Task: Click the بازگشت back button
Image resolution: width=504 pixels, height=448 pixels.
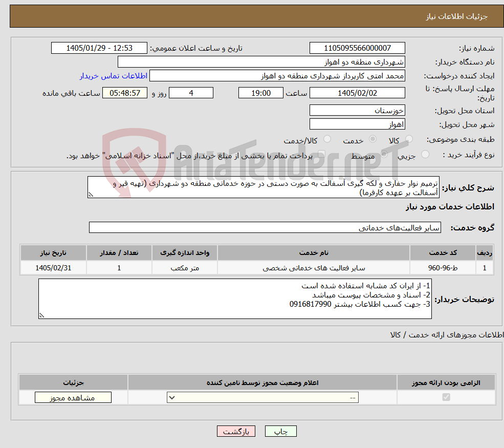Action: pyautogui.click(x=236, y=431)
